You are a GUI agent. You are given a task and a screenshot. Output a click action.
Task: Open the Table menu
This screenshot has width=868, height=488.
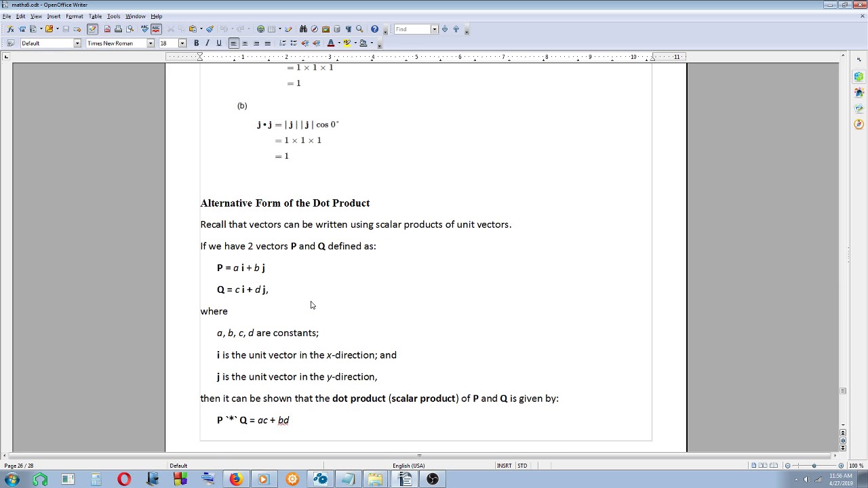[x=95, y=16]
